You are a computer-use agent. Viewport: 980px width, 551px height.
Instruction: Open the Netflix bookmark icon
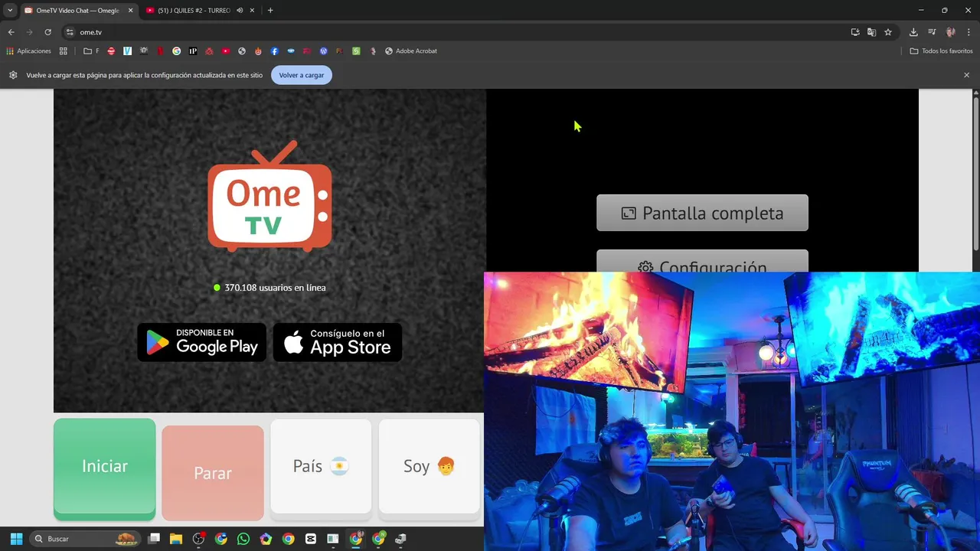click(160, 51)
